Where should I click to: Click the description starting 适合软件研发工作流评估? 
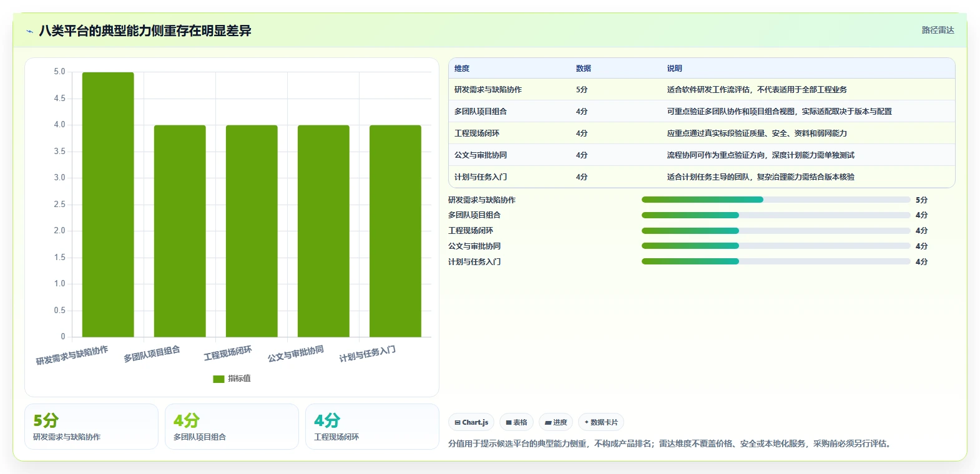pos(757,90)
